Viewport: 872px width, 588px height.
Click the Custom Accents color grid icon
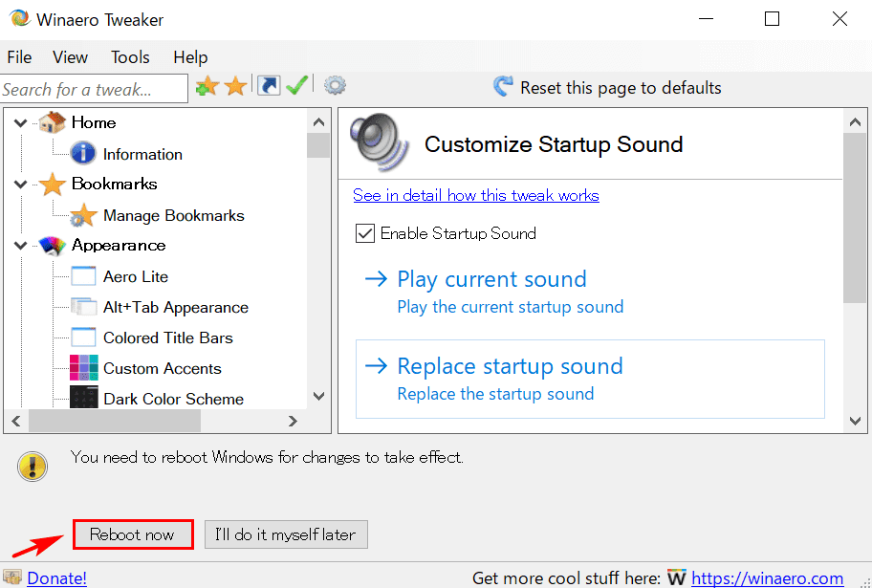click(84, 368)
